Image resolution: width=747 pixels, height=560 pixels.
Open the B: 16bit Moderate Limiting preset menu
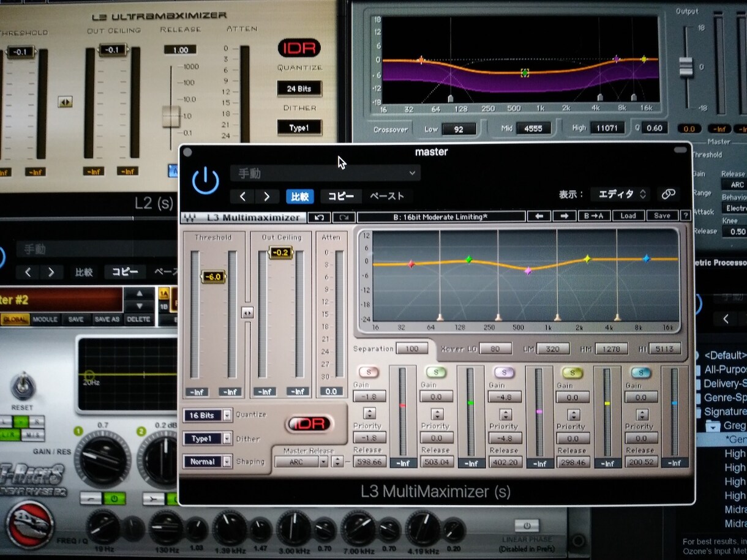tap(441, 217)
